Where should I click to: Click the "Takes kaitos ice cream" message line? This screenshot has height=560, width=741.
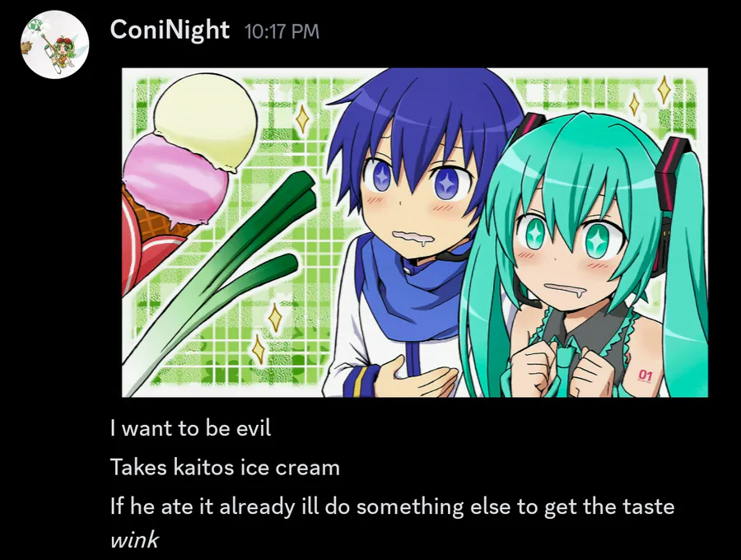tap(225, 468)
